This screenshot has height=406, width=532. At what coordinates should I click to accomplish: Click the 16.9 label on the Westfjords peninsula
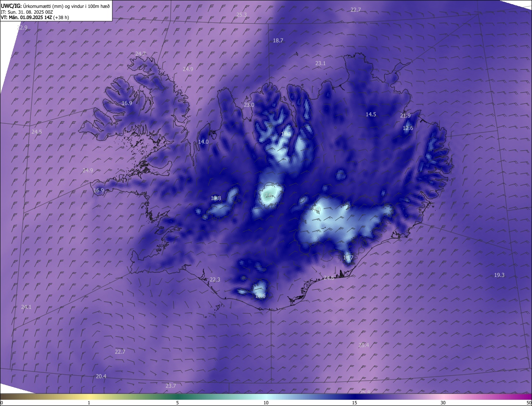pos(127,103)
